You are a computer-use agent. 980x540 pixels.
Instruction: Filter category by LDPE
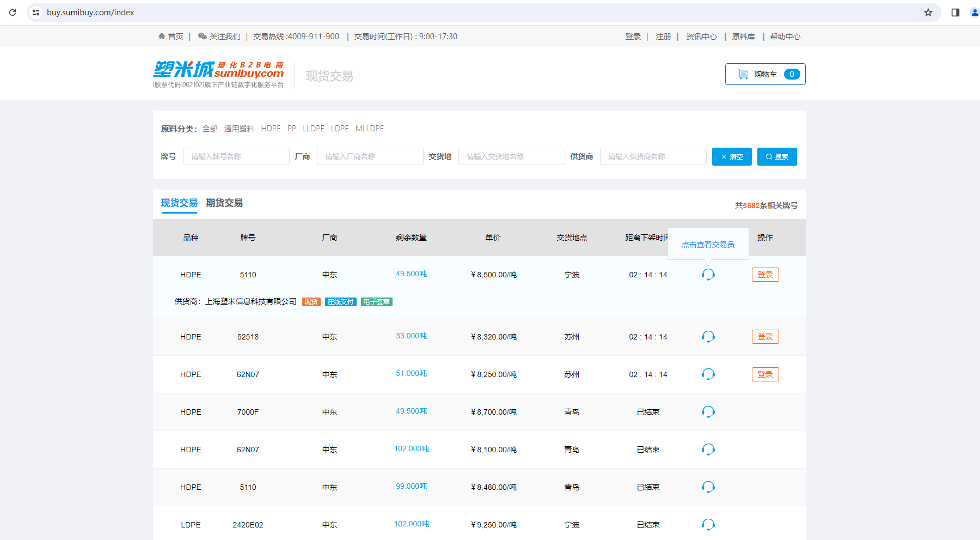[x=340, y=129]
